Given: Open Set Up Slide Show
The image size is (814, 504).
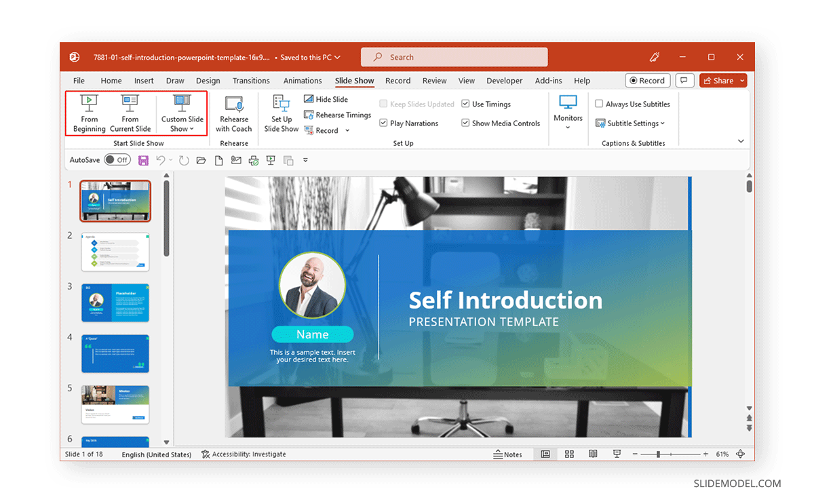Looking at the screenshot, I should pos(281,113).
